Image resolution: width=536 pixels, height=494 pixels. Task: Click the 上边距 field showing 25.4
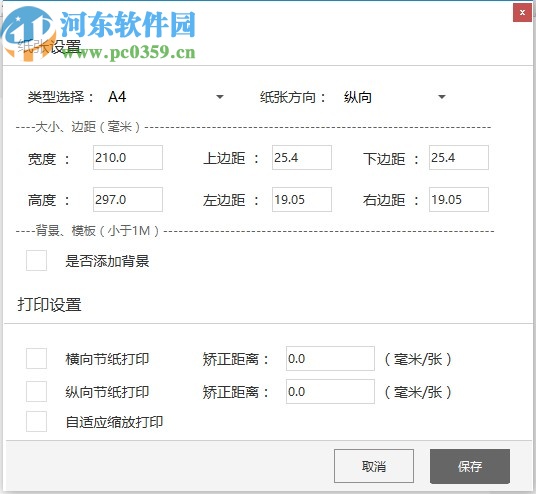(x=302, y=158)
